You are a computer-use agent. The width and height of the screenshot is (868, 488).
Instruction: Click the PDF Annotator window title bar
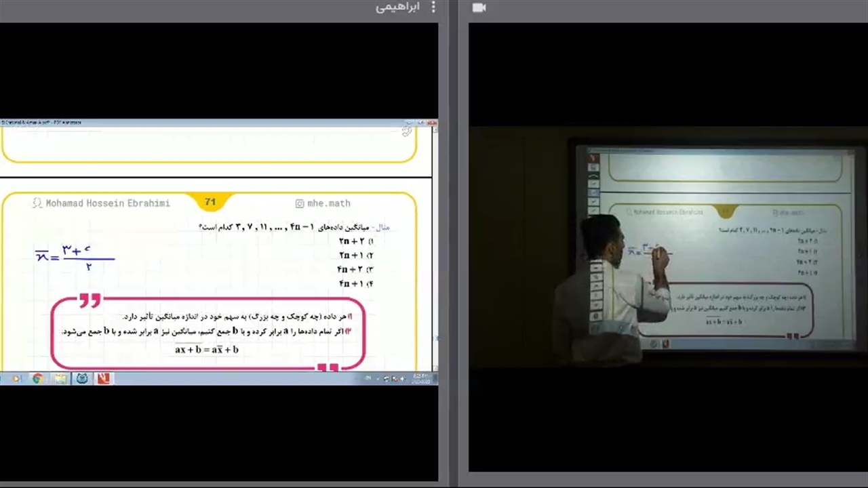pos(203,123)
